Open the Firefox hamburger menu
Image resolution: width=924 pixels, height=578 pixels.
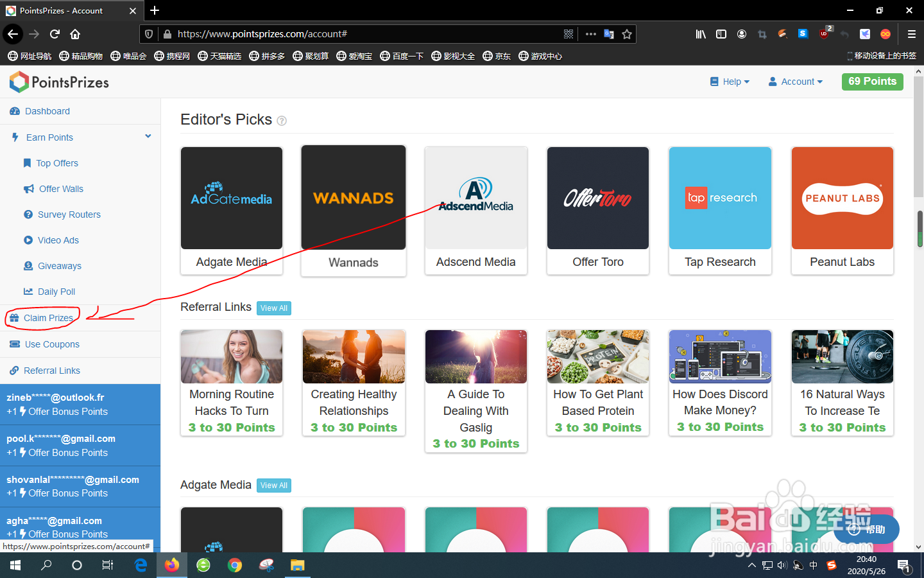click(911, 34)
